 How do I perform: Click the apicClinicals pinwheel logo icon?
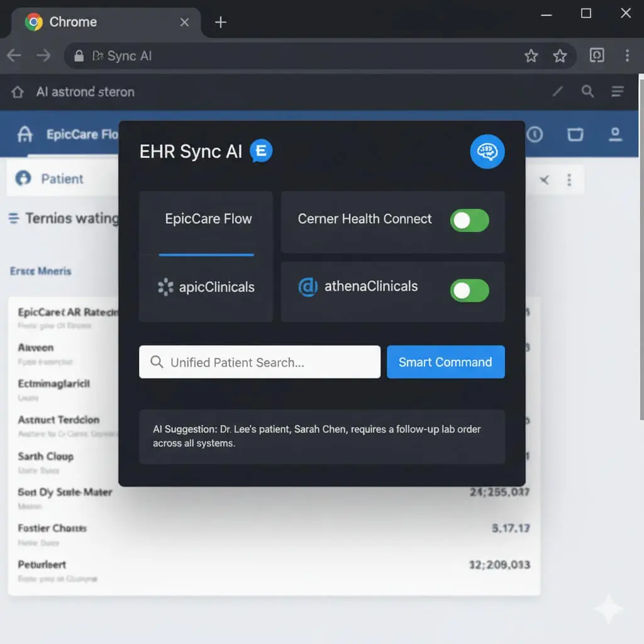coord(166,287)
